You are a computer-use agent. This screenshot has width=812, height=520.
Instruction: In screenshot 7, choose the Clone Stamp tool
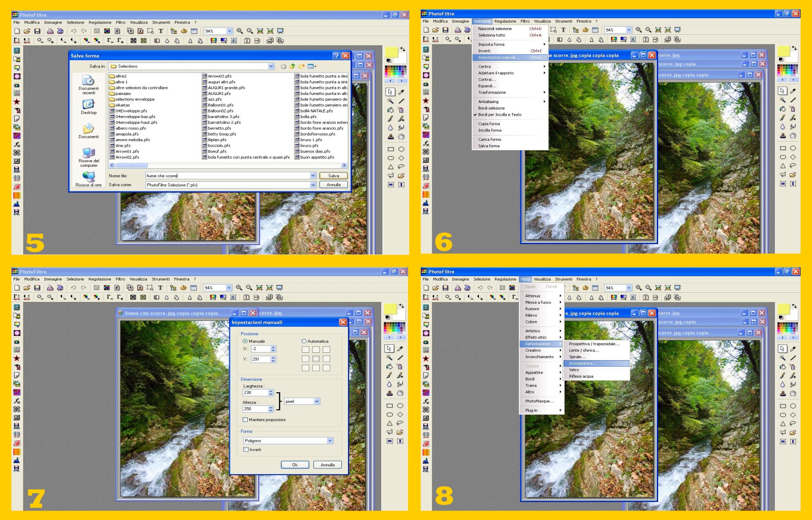pyautogui.click(x=389, y=393)
